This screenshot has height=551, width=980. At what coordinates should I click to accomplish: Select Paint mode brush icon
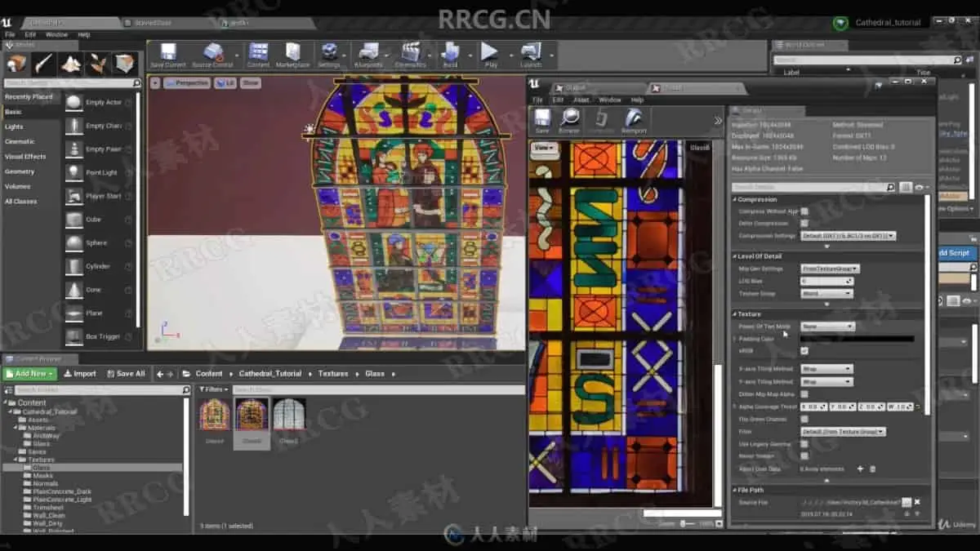pyautogui.click(x=43, y=64)
